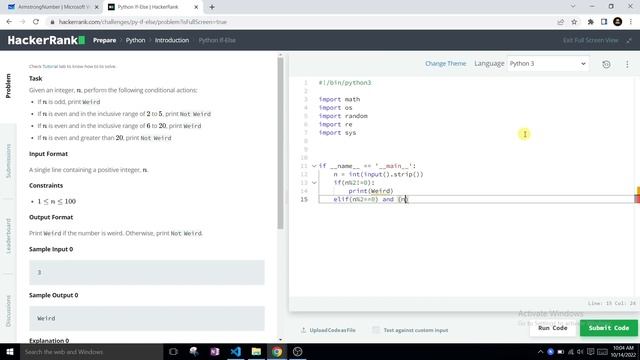This screenshot has height=360, width=640.
Task: Share this page from address bar
Action: (560, 22)
